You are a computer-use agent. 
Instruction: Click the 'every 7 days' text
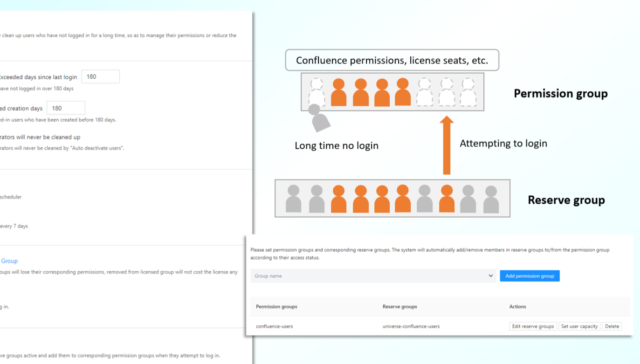click(x=14, y=226)
